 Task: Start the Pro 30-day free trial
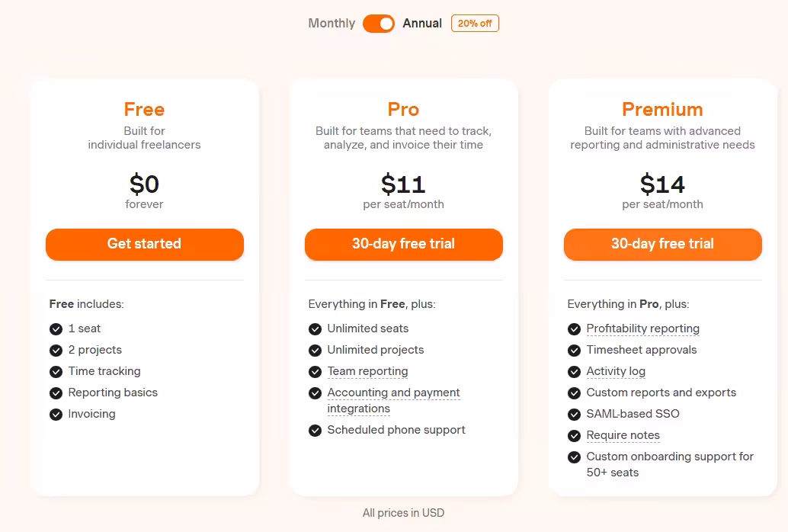coord(403,244)
